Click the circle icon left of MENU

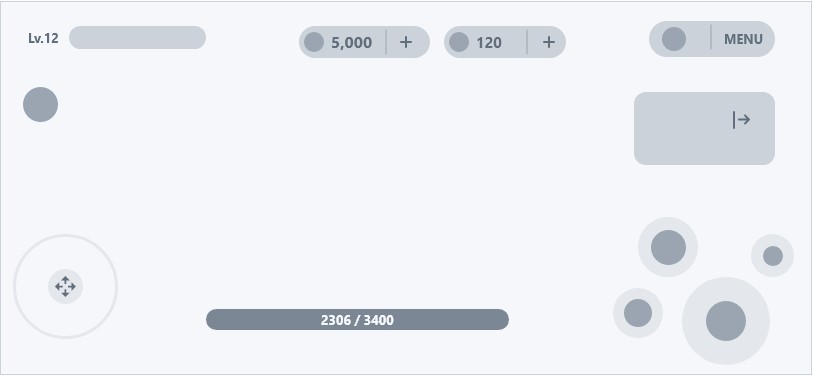pos(674,39)
